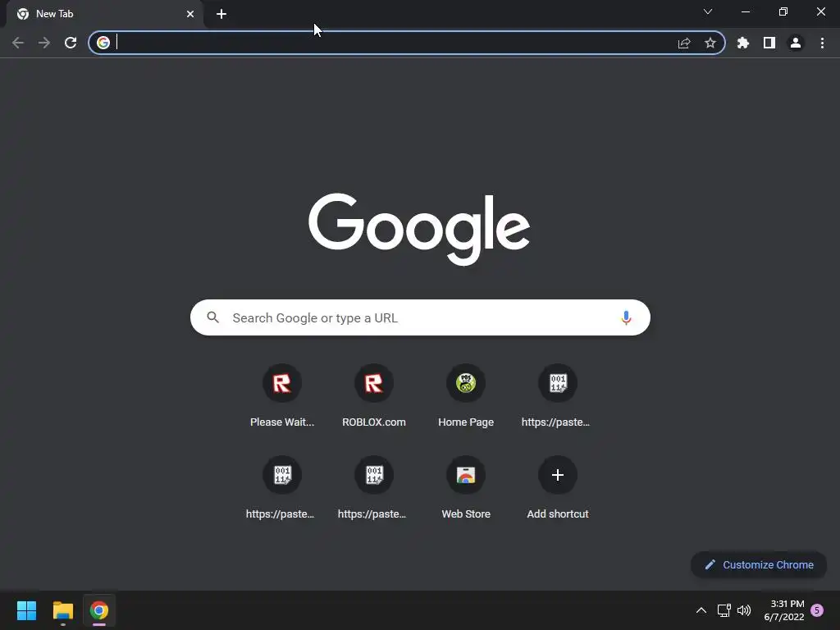Viewport: 840px width, 630px height.
Task: Open the Home Page shortcut
Action: 466,396
